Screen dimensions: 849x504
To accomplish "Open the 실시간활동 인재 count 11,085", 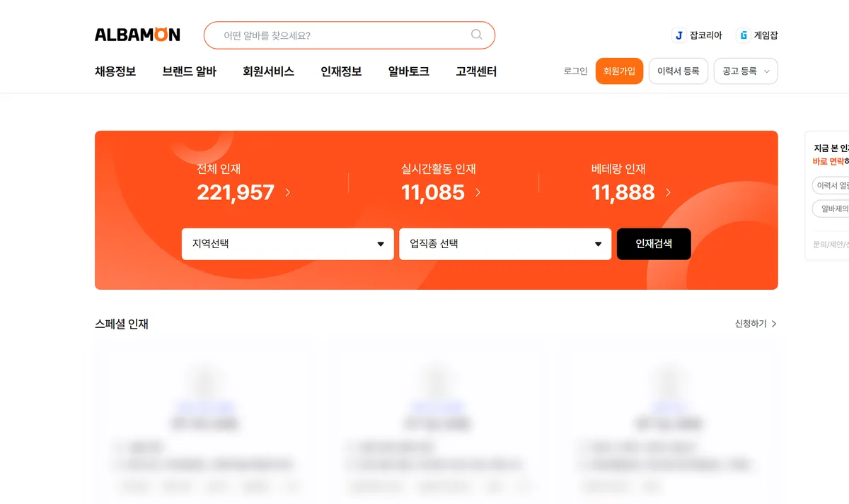I will click(x=432, y=192).
